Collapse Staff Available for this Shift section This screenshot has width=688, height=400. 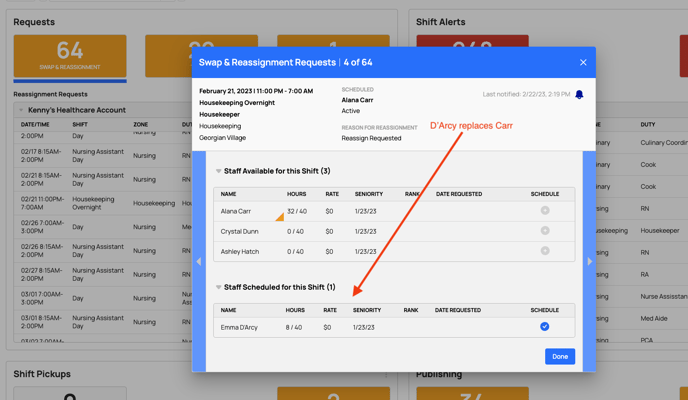tap(218, 171)
